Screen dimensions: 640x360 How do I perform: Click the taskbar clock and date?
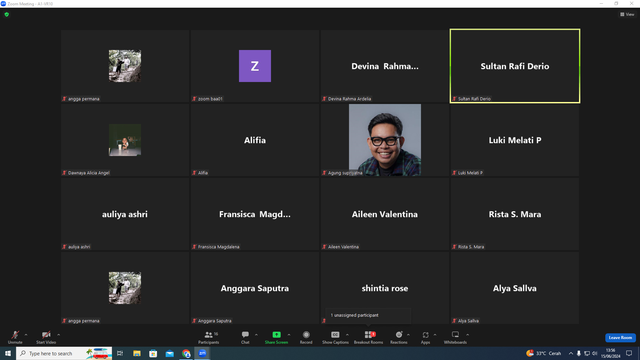611,353
